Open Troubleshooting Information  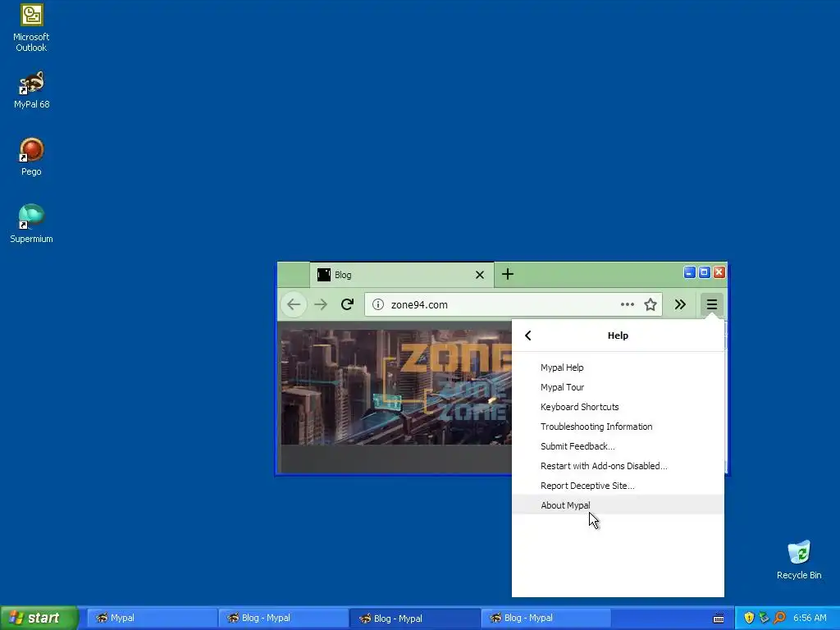(618, 427)
